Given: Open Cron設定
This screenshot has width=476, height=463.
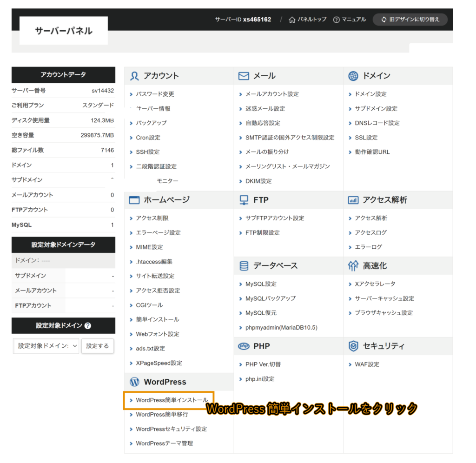Looking at the screenshot, I should coord(148,138).
